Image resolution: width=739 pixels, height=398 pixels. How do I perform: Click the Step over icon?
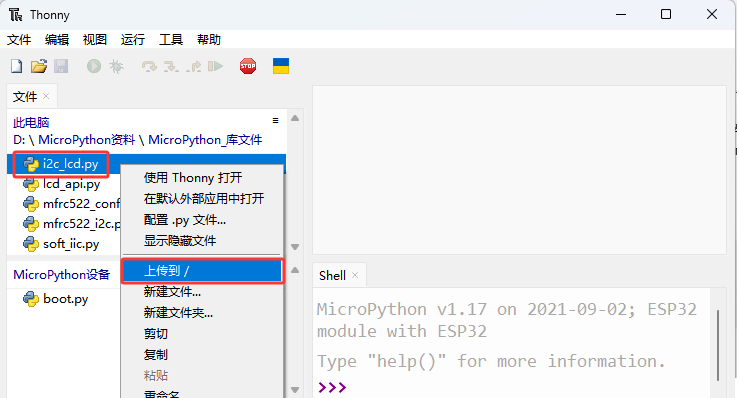point(149,66)
